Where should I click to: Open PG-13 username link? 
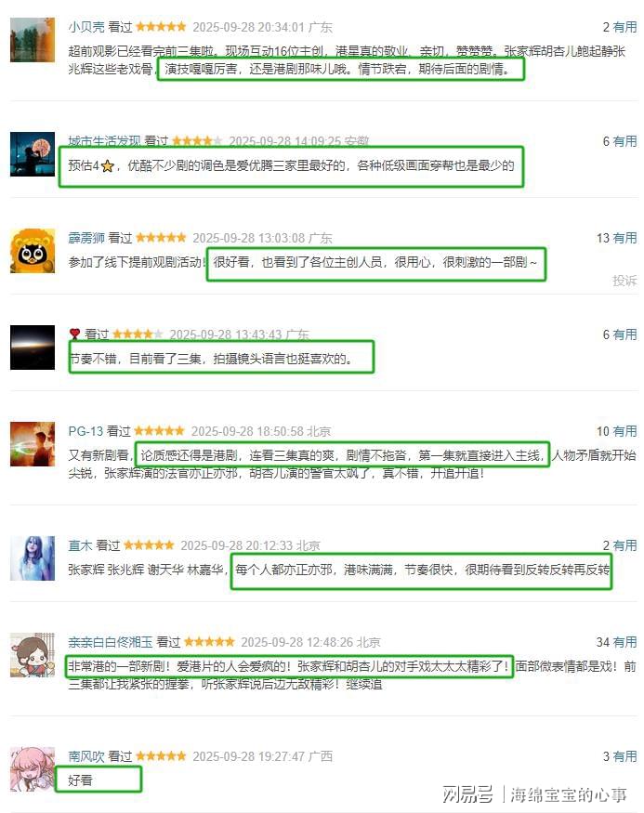85,431
